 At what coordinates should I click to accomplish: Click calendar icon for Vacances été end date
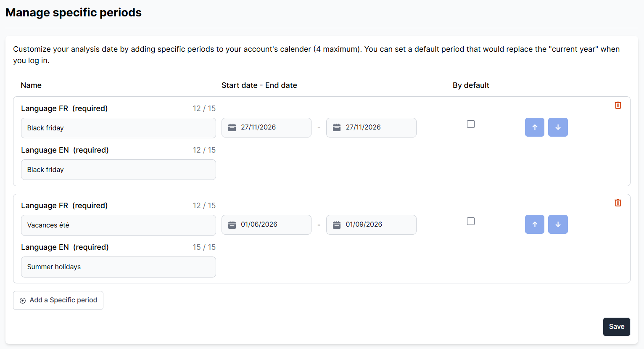pos(337,225)
